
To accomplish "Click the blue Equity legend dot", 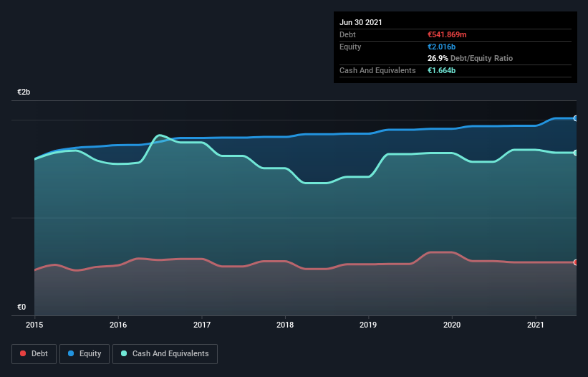I will (71, 353).
